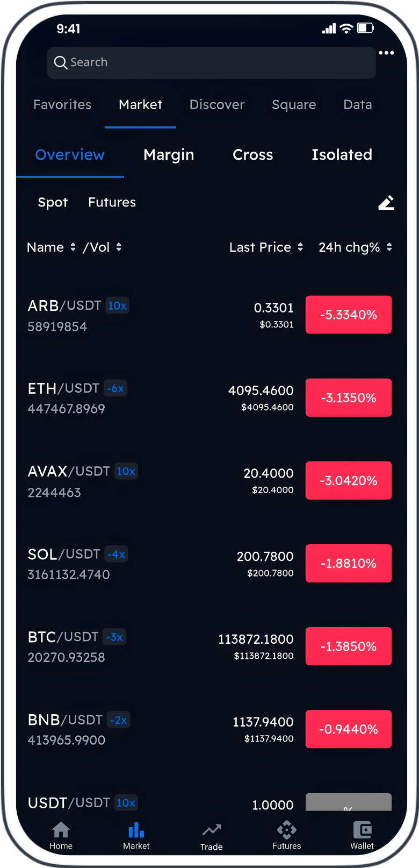
Task: Tap the search magnifier icon
Action: (61, 63)
